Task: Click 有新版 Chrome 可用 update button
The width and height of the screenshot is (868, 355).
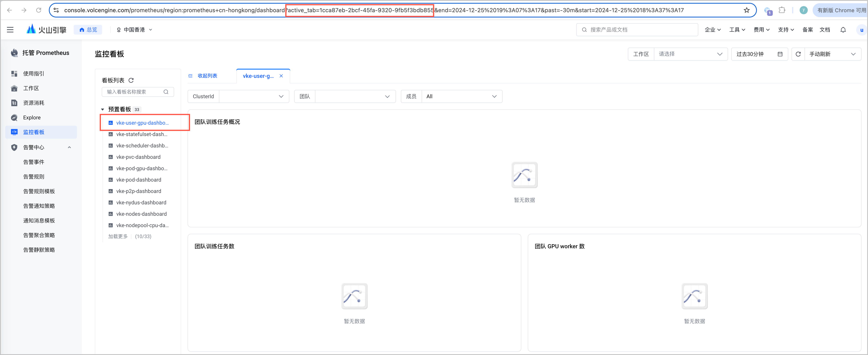Action: [840, 10]
